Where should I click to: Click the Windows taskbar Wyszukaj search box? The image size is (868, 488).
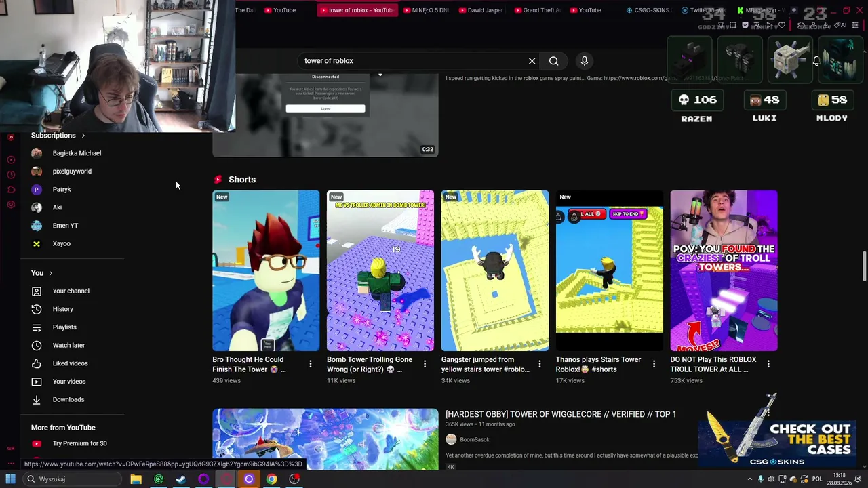point(72,479)
